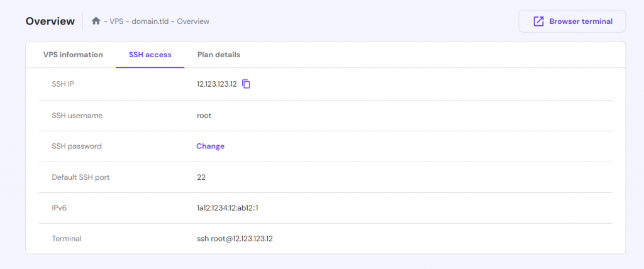Viewport: 644px width, 269px height.
Task: Click the home icon in breadcrumb
Action: click(x=96, y=21)
